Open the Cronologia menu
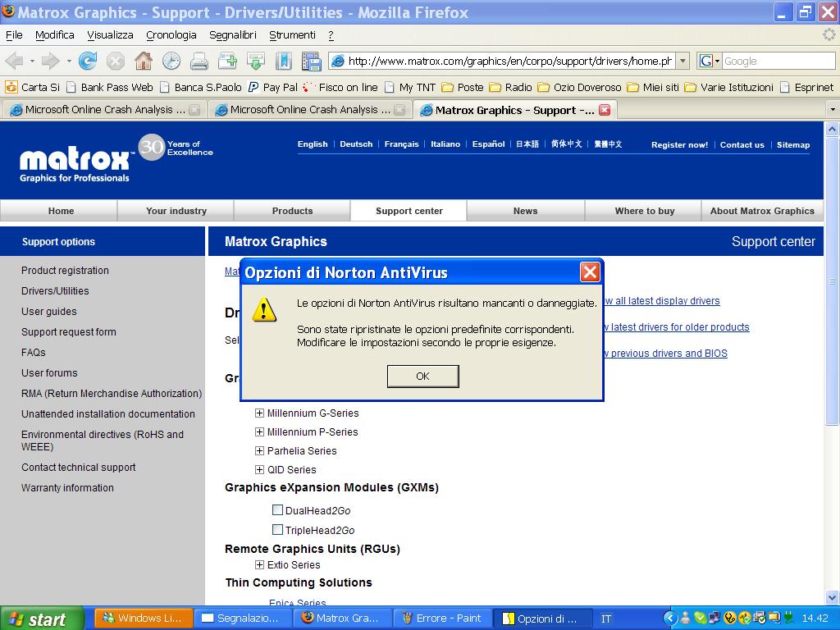Image resolution: width=840 pixels, height=630 pixels. [171, 34]
